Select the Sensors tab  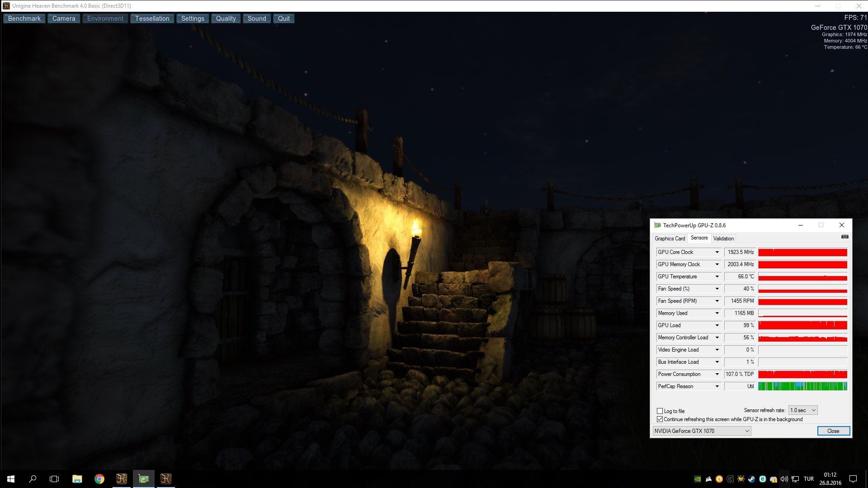tap(699, 238)
